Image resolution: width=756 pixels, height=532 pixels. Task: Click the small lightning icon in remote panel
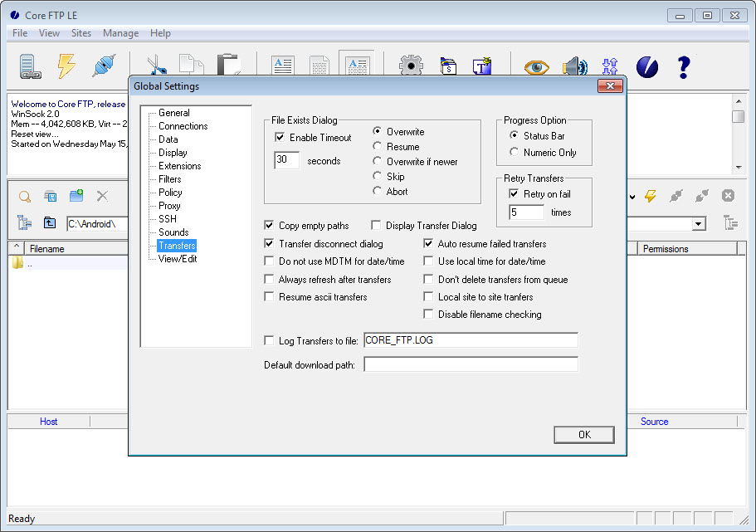[651, 196]
